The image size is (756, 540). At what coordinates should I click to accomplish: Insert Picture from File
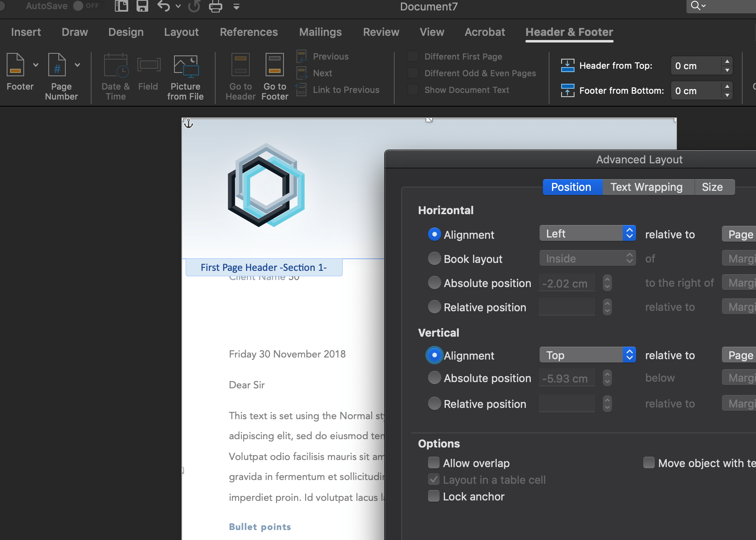tap(186, 66)
